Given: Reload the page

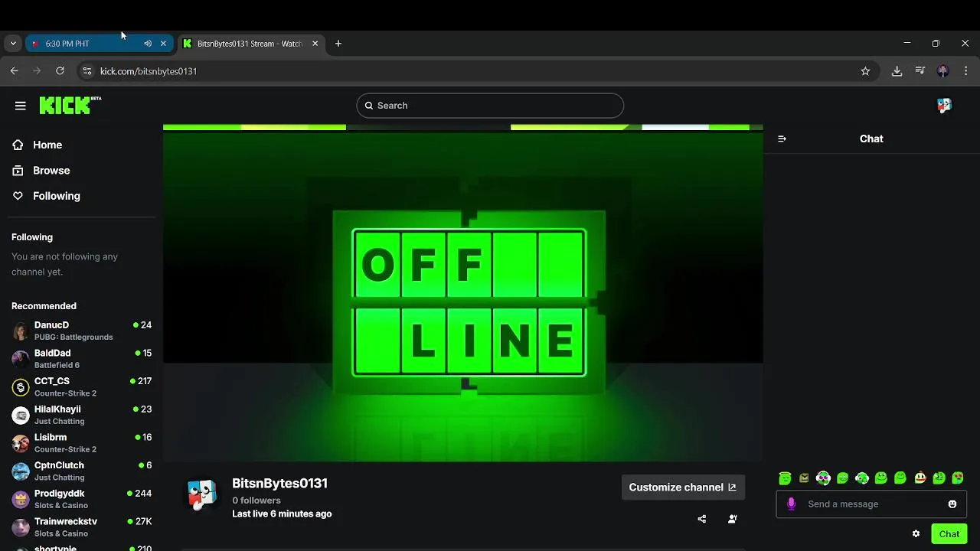Looking at the screenshot, I should (60, 71).
